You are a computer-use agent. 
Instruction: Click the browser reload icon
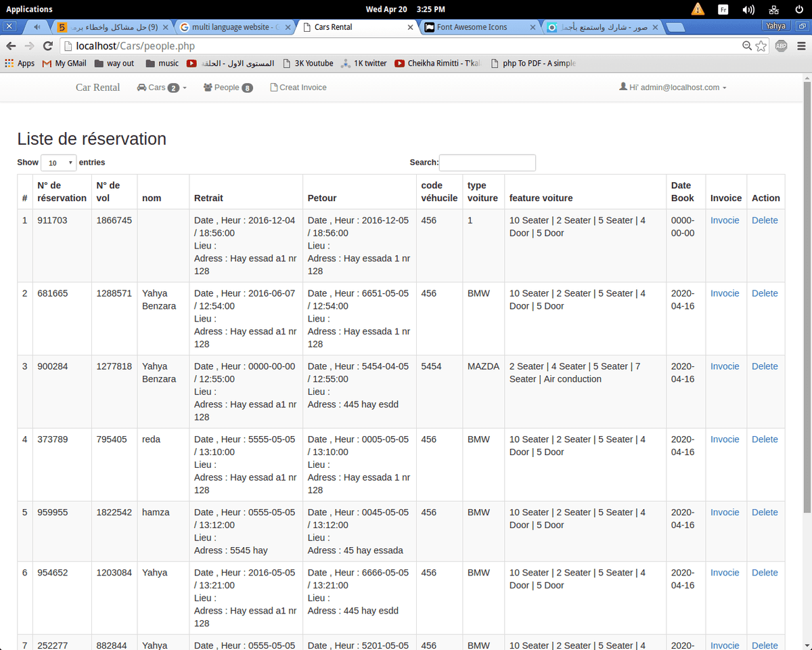[x=47, y=46]
